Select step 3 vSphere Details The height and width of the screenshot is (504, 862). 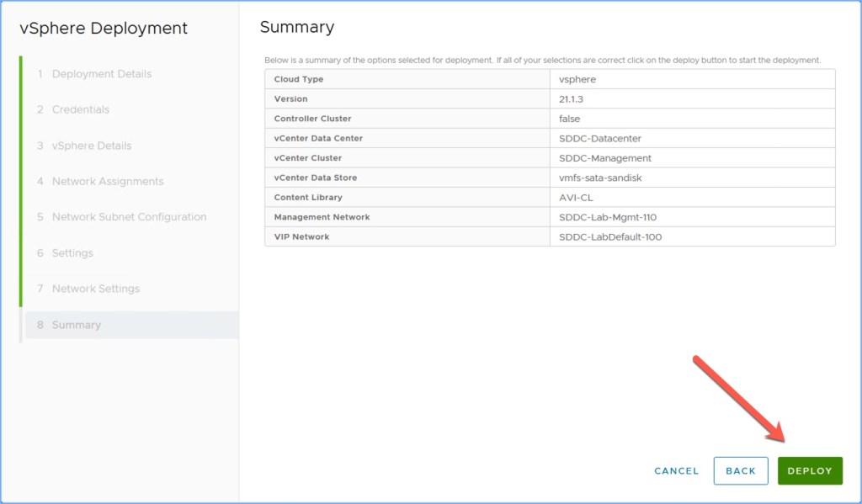pos(91,146)
